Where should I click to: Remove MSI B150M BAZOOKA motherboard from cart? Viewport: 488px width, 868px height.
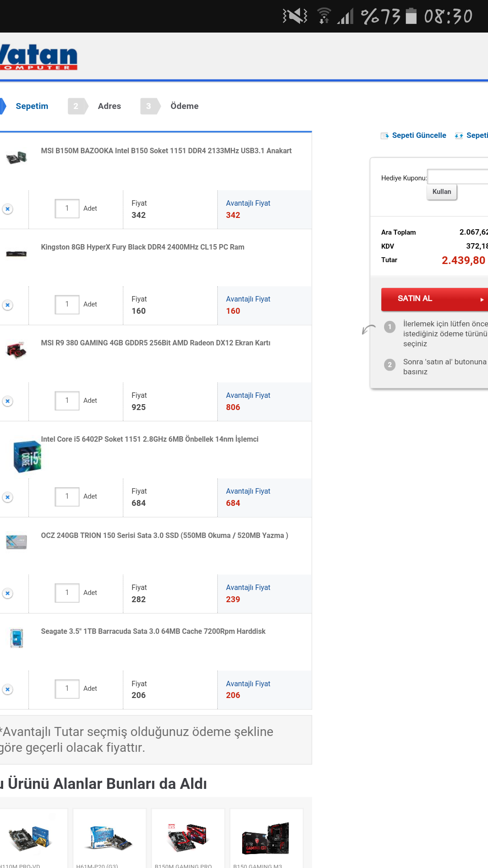coord(8,209)
